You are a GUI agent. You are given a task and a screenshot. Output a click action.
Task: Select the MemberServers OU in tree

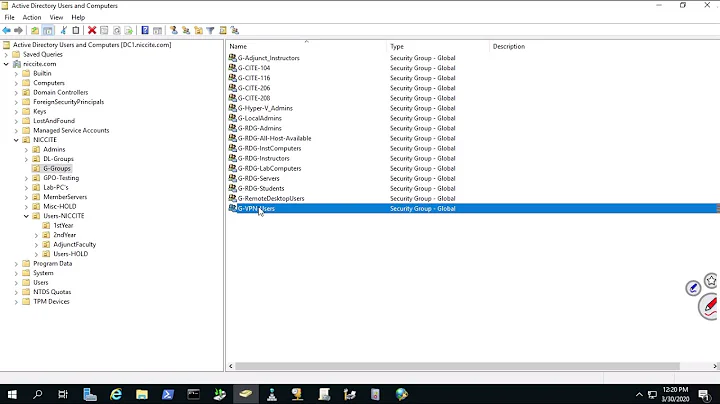[x=65, y=197]
